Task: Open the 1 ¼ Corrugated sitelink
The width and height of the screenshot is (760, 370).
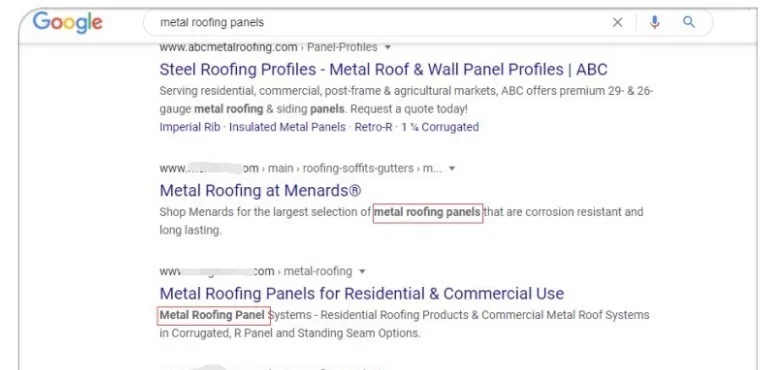Action: pyautogui.click(x=440, y=127)
